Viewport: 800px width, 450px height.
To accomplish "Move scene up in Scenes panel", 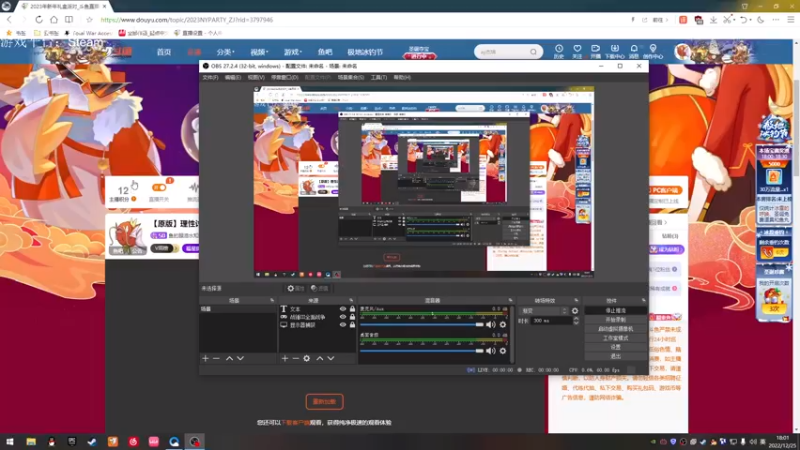I will (229, 359).
